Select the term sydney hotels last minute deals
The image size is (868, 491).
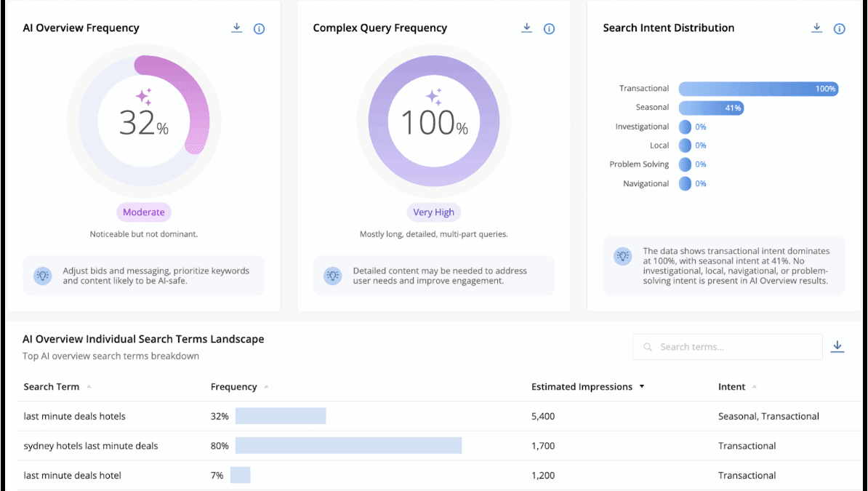90,445
